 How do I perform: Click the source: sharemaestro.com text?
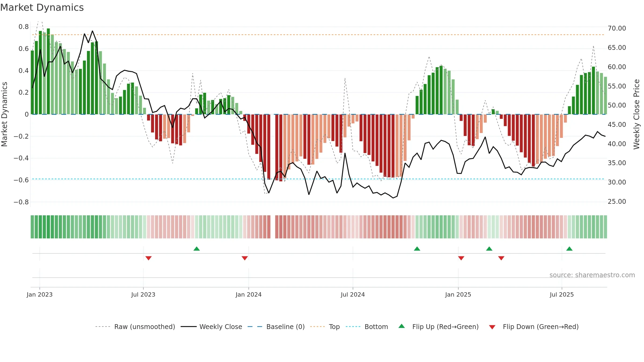(x=592, y=275)
